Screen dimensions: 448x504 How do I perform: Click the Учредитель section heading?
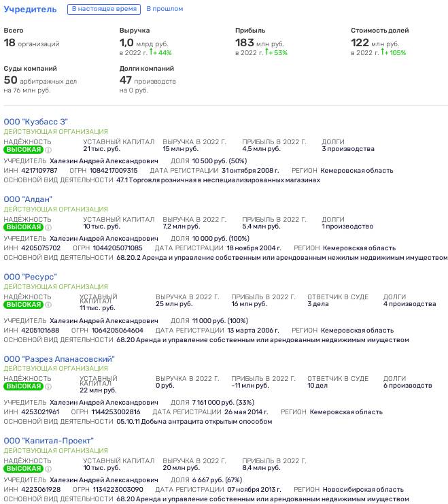[x=30, y=10]
